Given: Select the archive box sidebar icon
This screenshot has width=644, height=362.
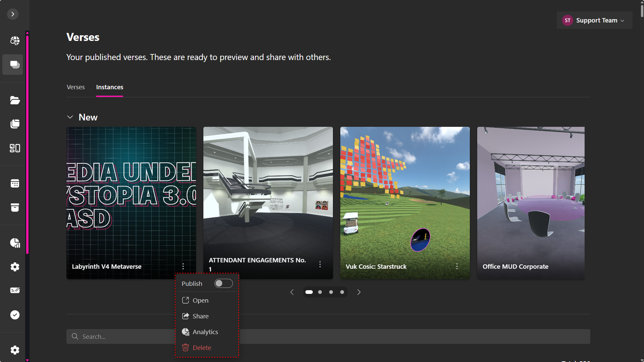Looking at the screenshot, I should pos(14,207).
